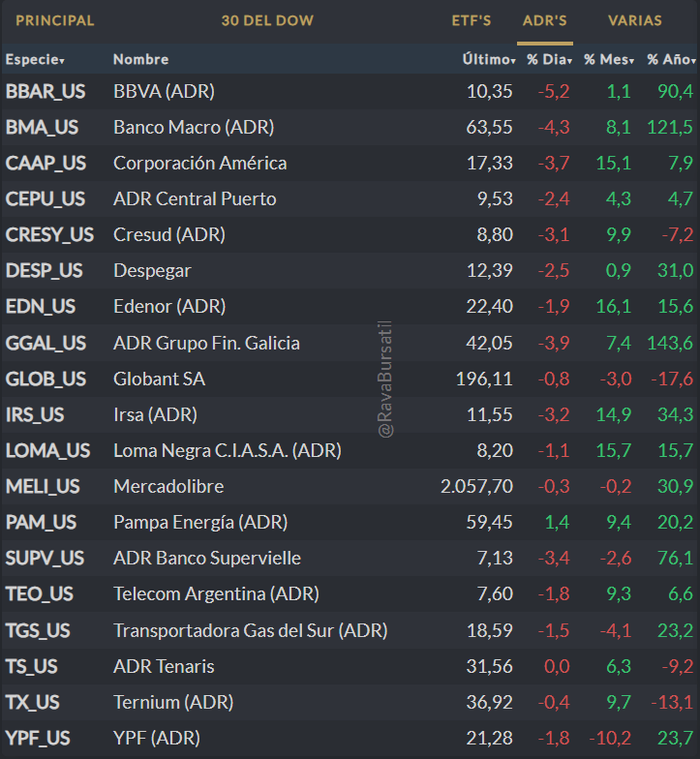Click the YPF_US ticker symbol

[x=38, y=738]
